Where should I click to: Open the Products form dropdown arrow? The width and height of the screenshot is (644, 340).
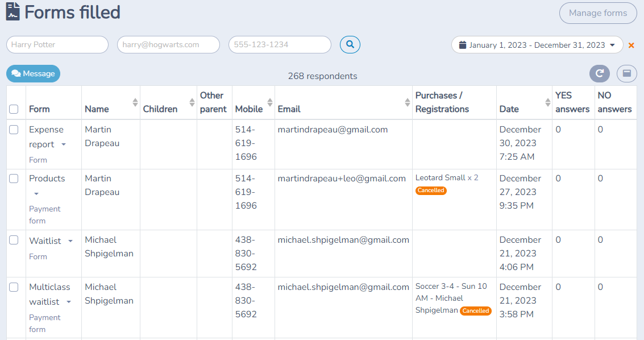[x=36, y=193]
